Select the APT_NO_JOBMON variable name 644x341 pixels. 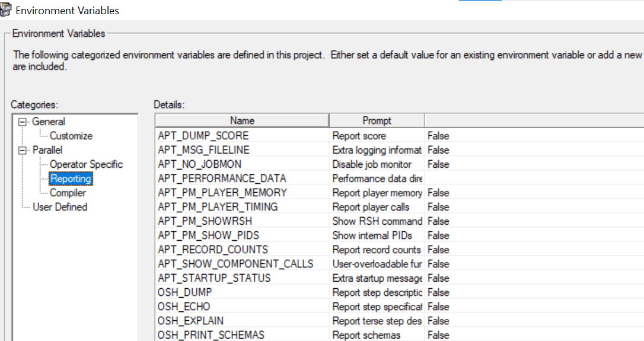coord(200,164)
